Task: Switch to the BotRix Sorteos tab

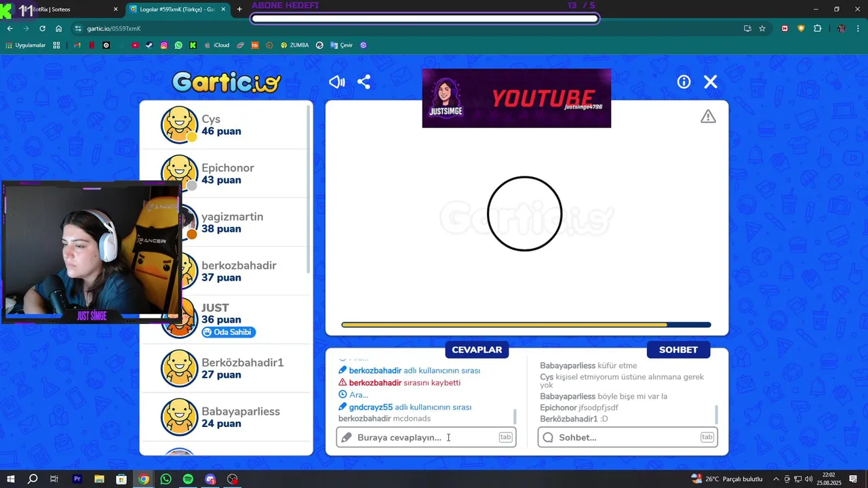Action: click(x=61, y=9)
